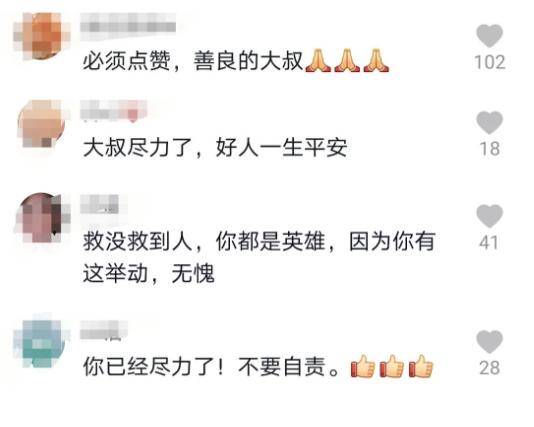Tap the praying hands emojis in first comment
This screenshot has width=534, height=427.
[347, 61]
